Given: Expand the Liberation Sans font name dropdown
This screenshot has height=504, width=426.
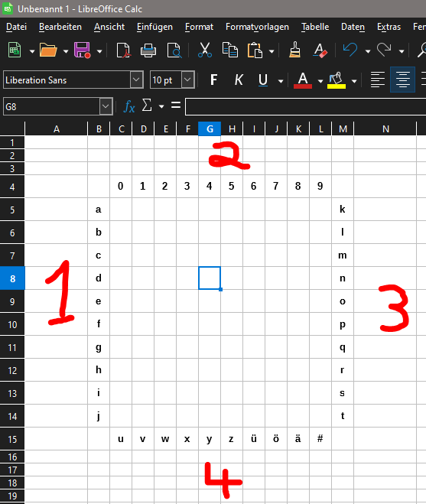Looking at the screenshot, I should click(x=137, y=80).
